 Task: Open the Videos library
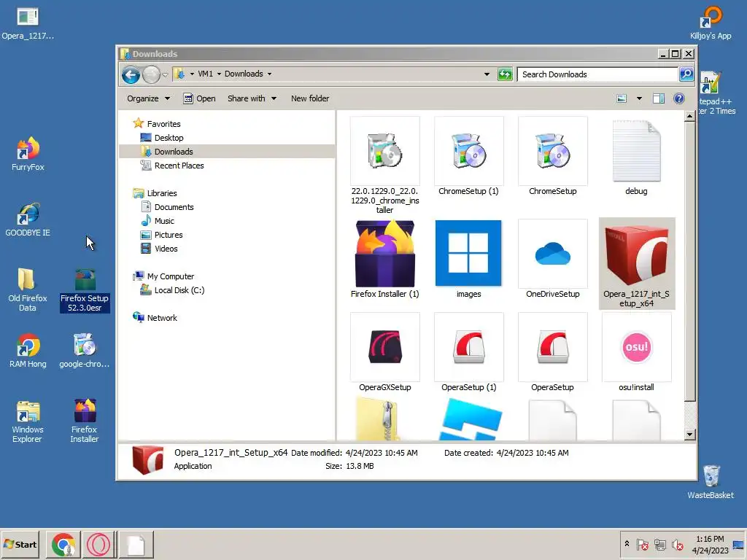point(166,249)
